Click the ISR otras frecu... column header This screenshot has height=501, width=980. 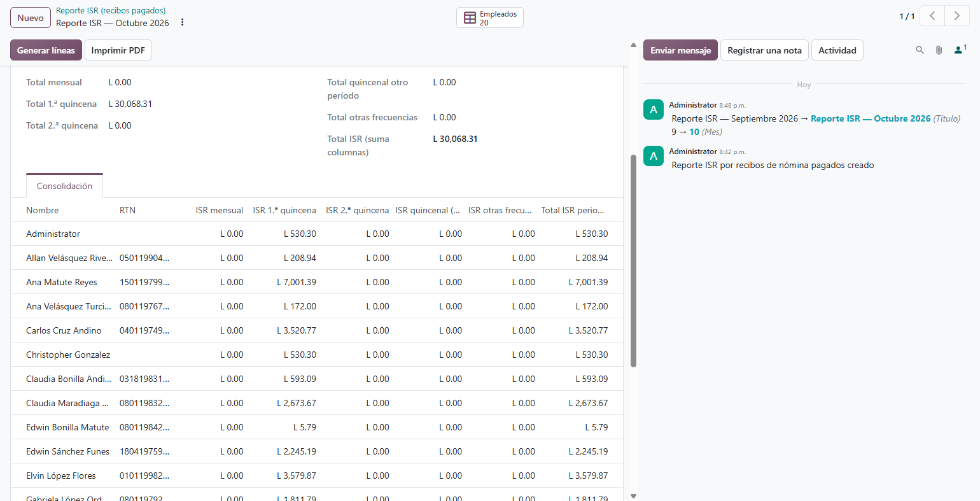point(500,210)
